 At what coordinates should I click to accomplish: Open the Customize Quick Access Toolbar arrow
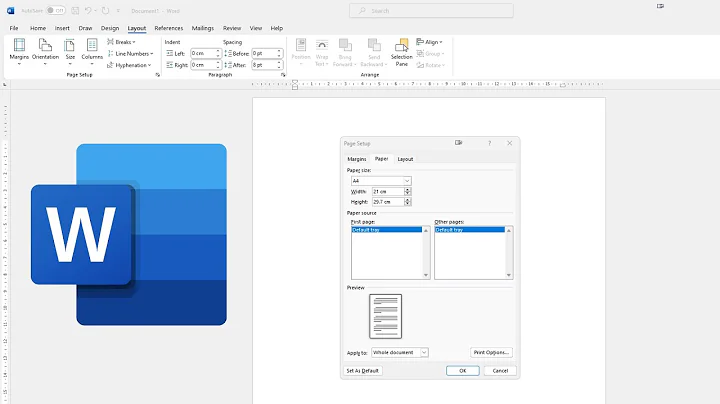(x=118, y=11)
